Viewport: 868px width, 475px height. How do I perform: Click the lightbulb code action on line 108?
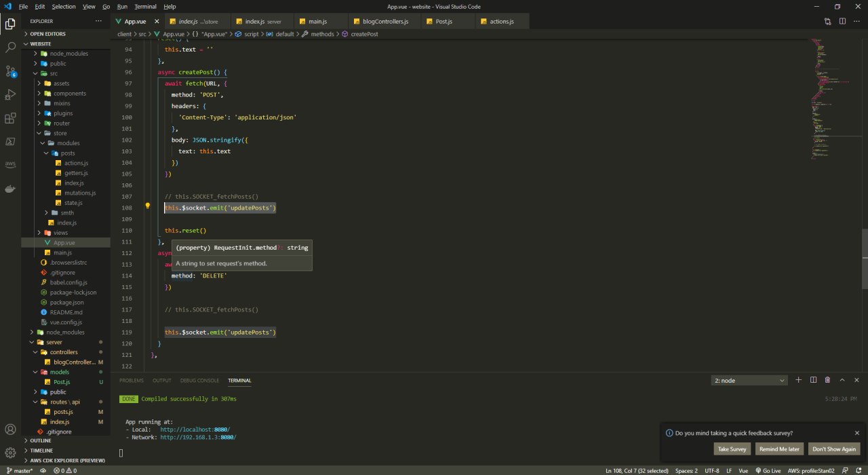tap(147, 206)
